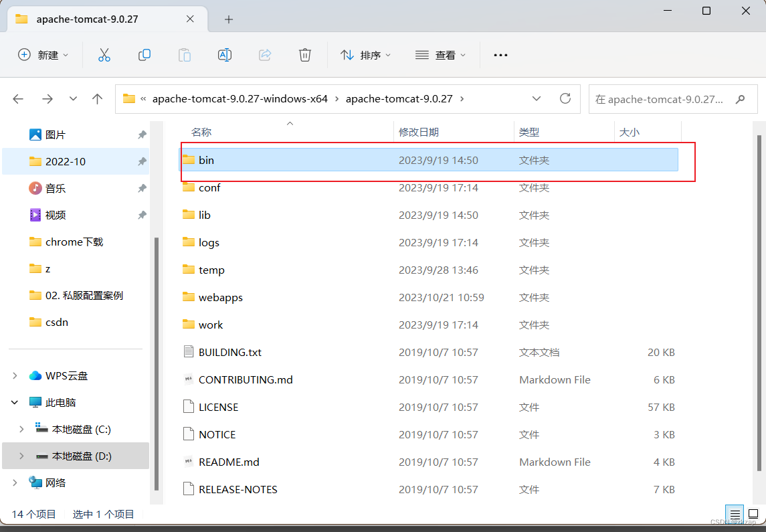Close the apache-tomcat-9.0.27 tab
The image size is (766, 532).
(x=190, y=19)
